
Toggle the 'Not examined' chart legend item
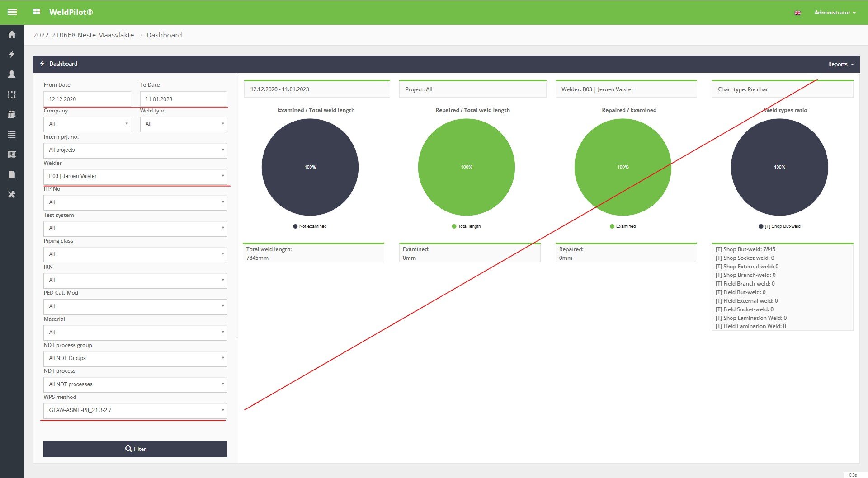pos(310,226)
